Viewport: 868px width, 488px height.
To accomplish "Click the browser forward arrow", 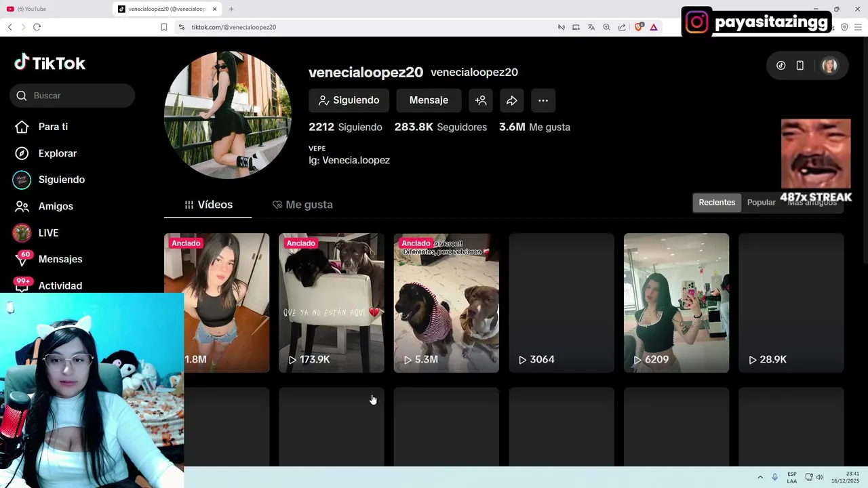I will [23, 27].
